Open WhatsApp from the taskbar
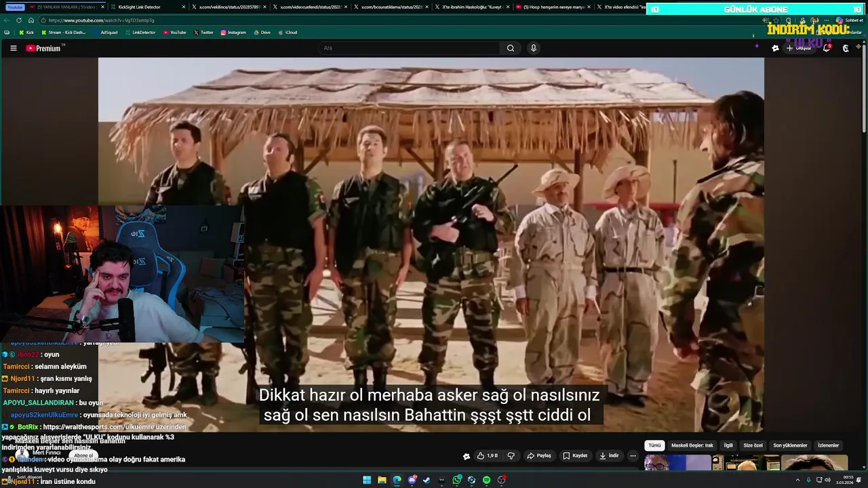This screenshot has height=488, width=868. pyautogui.click(x=457, y=480)
